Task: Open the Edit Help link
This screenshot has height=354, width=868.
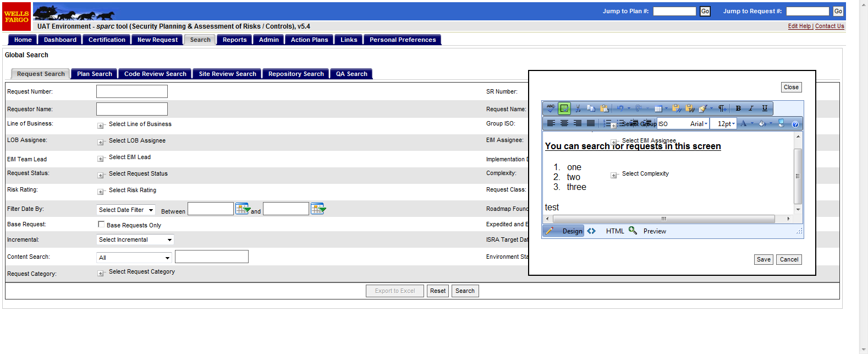Action: click(x=799, y=26)
